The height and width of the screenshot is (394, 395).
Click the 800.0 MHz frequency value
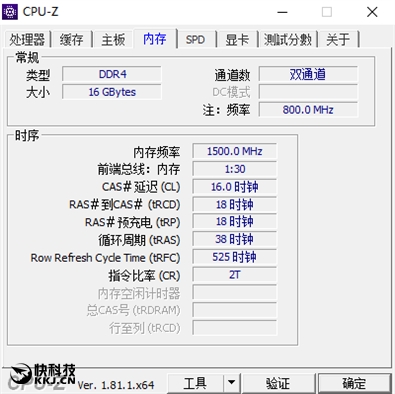pyautogui.click(x=308, y=110)
